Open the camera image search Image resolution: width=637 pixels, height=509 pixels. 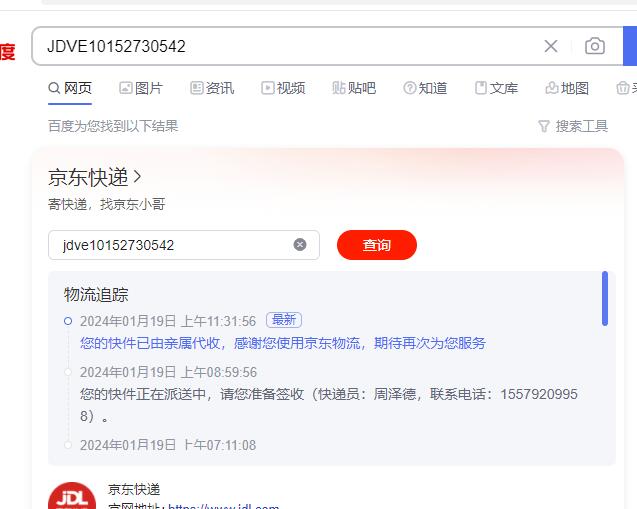click(595, 46)
